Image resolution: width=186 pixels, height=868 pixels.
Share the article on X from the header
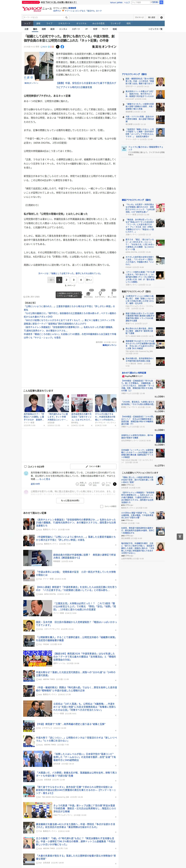pos(57,47)
